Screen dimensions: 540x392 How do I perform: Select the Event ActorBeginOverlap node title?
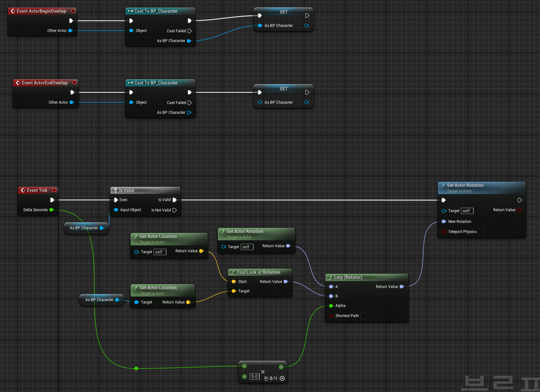point(41,11)
